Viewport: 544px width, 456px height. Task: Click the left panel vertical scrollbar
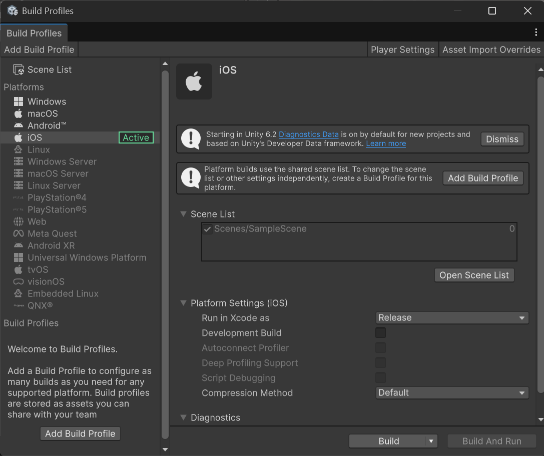click(x=165, y=255)
